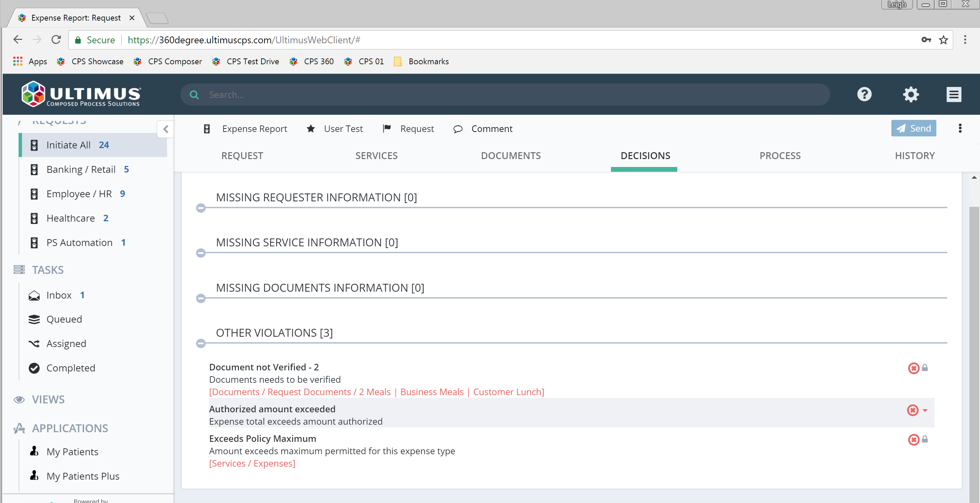Click the red X on Exceeds Policy Maximum
980x503 pixels.
coord(913,439)
